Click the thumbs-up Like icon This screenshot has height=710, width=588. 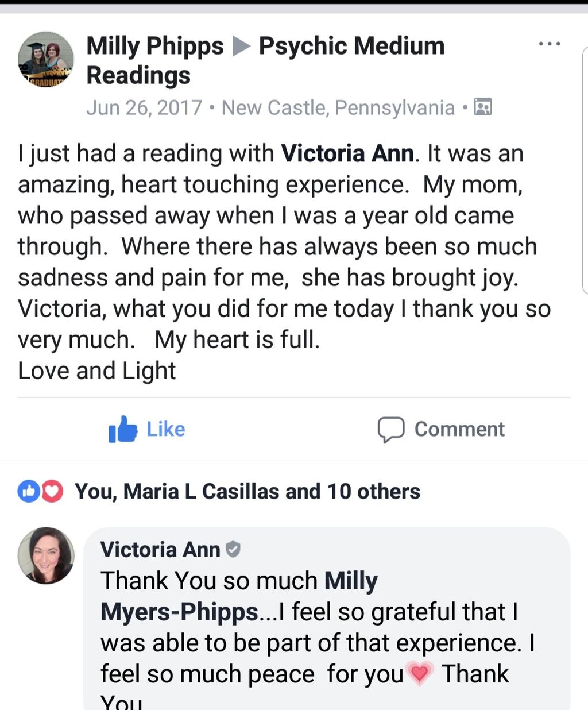pos(123,429)
